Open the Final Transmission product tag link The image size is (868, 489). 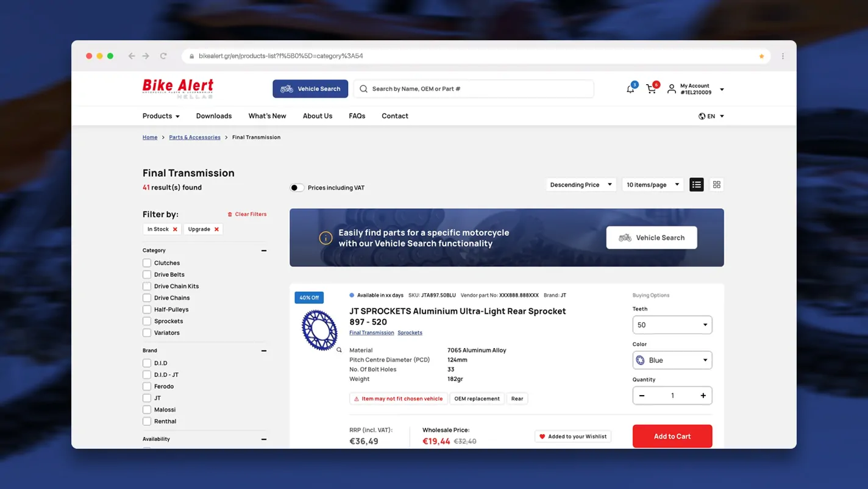click(x=372, y=333)
